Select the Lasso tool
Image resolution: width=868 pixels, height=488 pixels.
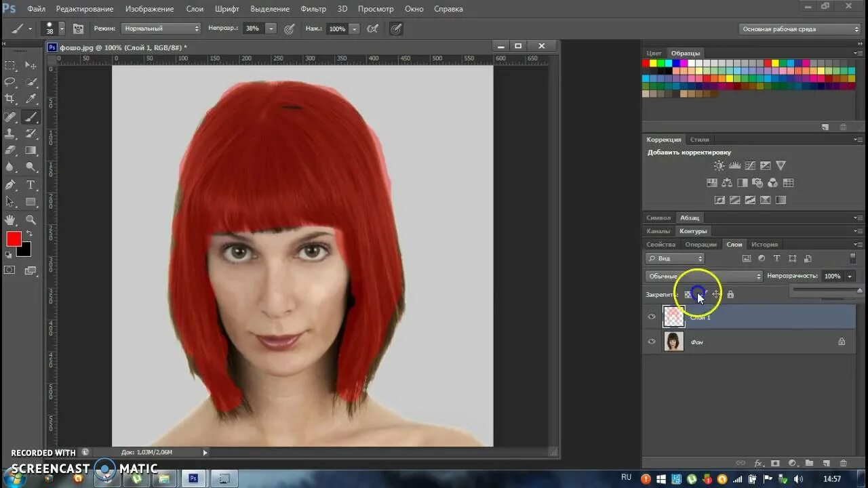[10, 82]
